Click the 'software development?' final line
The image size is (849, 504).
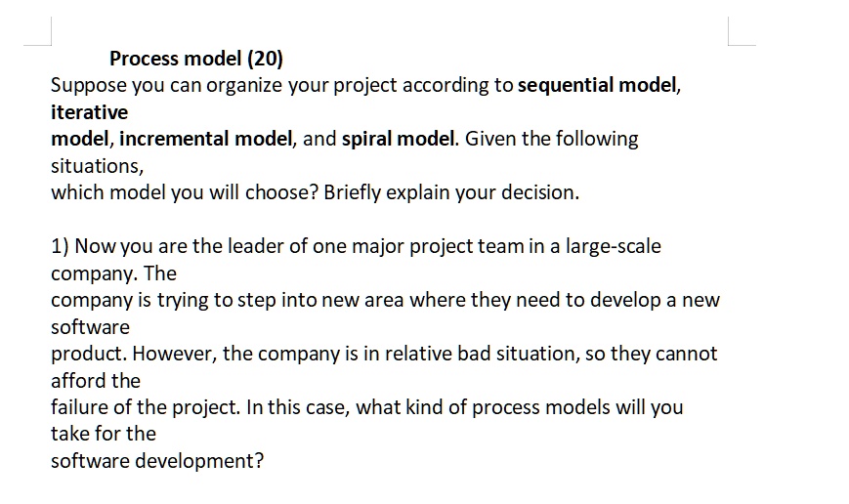tap(157, 461)
